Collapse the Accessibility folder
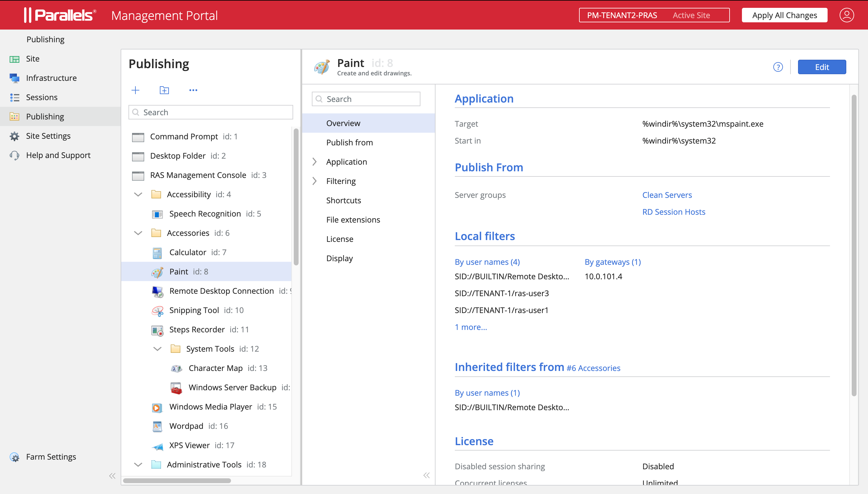 point(138,194)
